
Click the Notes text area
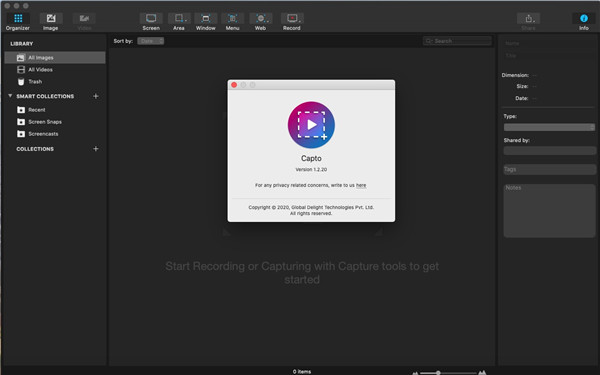pos(549,210)
